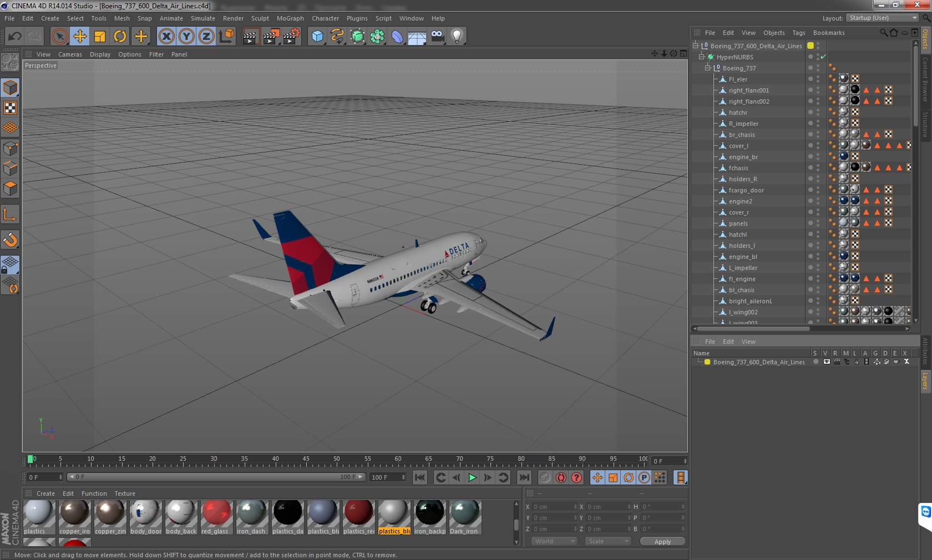Toggle HyperNURBS enable checkmark
932x560 pixels.
[823, 57]
